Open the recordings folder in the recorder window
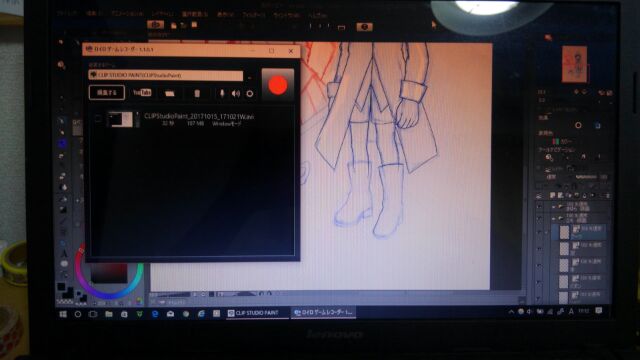The image size is (640, 360). click(170, 93)
